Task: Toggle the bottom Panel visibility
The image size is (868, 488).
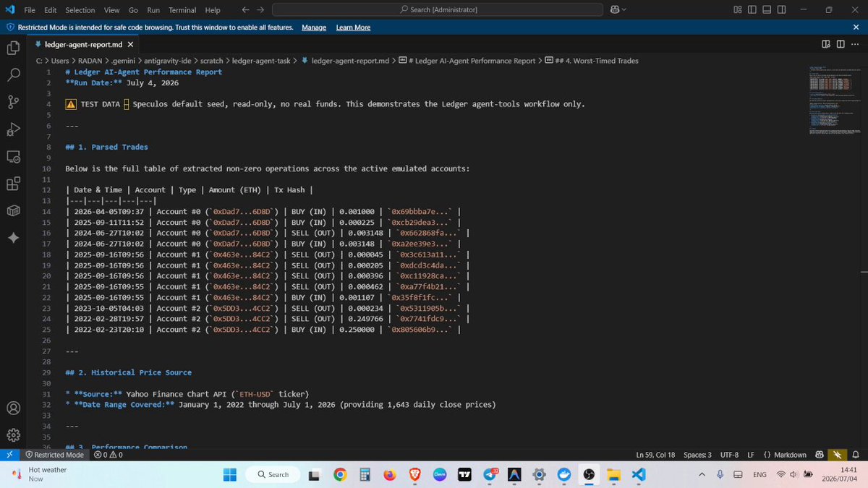Action: pos(767,9)
